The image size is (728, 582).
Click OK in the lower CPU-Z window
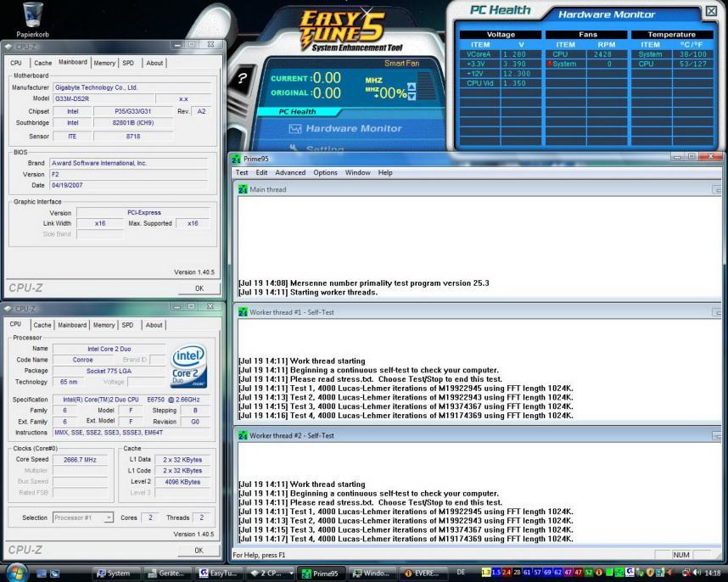[199, 551]
